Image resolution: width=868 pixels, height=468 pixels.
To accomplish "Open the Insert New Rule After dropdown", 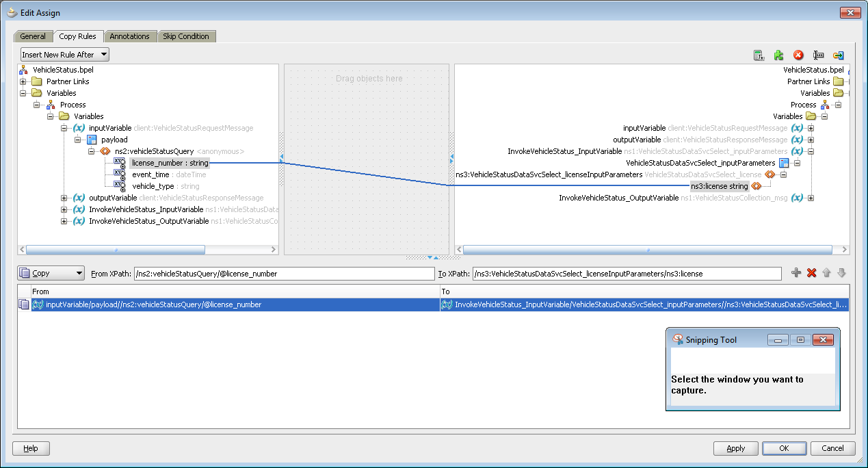I will click(65, 55).
